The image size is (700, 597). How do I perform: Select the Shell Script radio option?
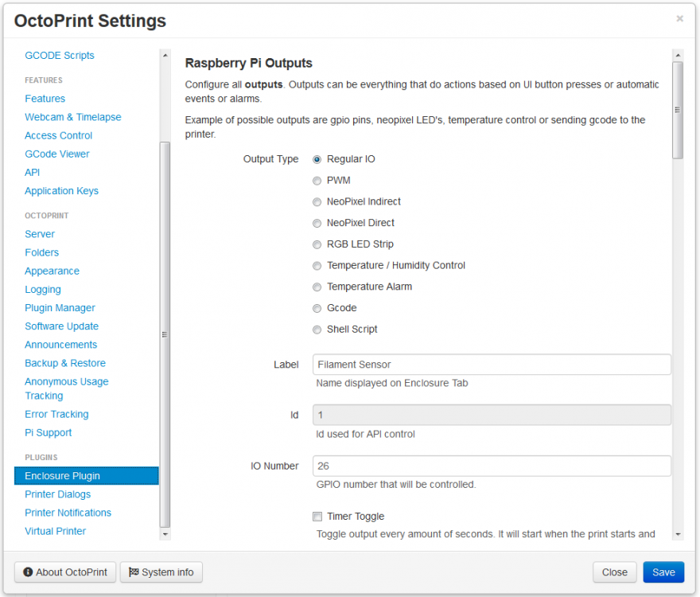(317, 330)
